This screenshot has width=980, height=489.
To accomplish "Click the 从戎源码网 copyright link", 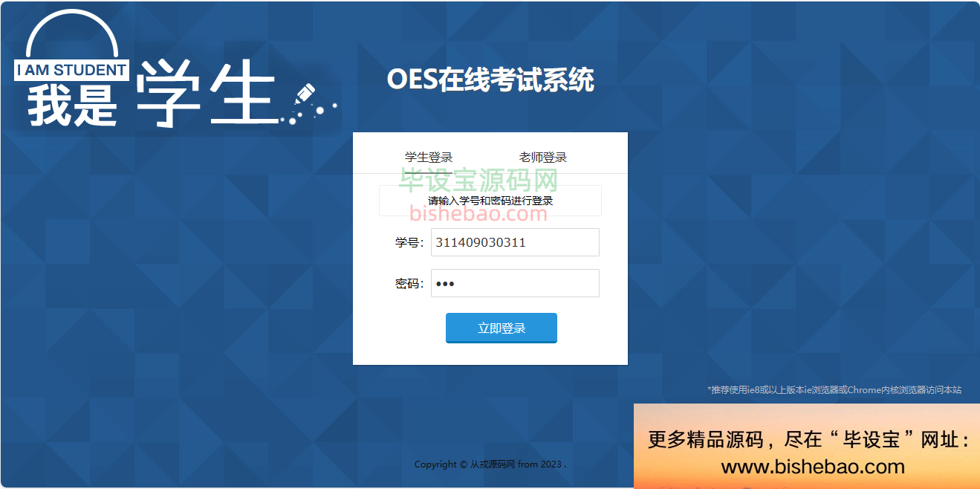I will pos(493,464).
